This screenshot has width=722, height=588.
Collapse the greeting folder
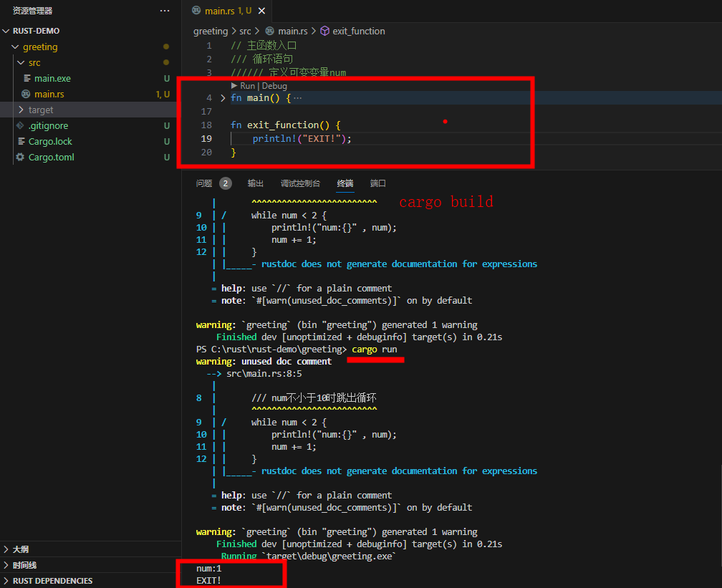click(15, 47)
